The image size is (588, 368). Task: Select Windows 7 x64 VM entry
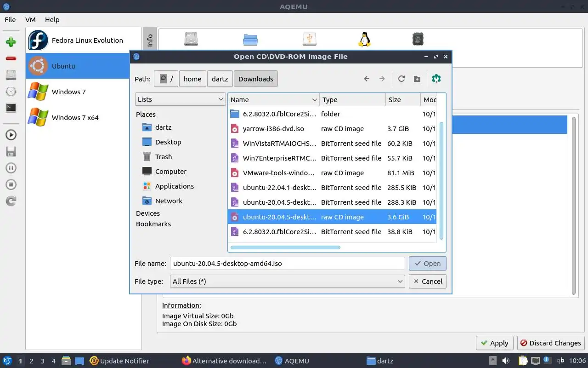(x=84, y=117)
